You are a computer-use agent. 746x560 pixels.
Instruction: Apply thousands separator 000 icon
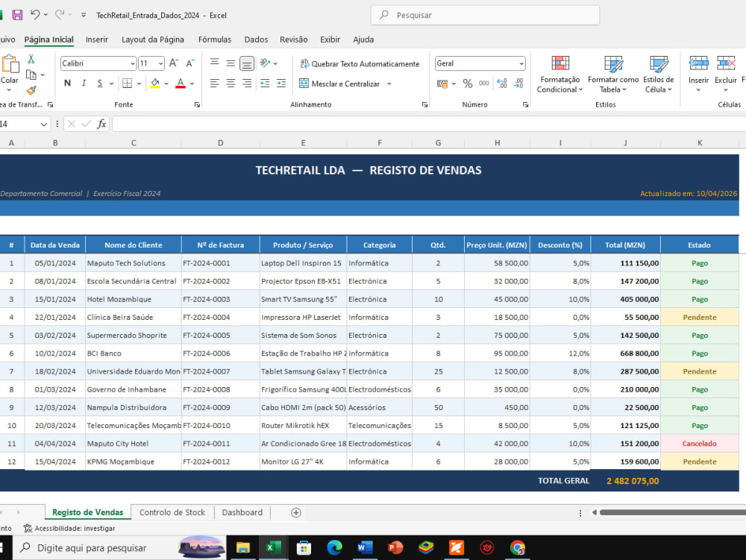[x=484, y=84]
